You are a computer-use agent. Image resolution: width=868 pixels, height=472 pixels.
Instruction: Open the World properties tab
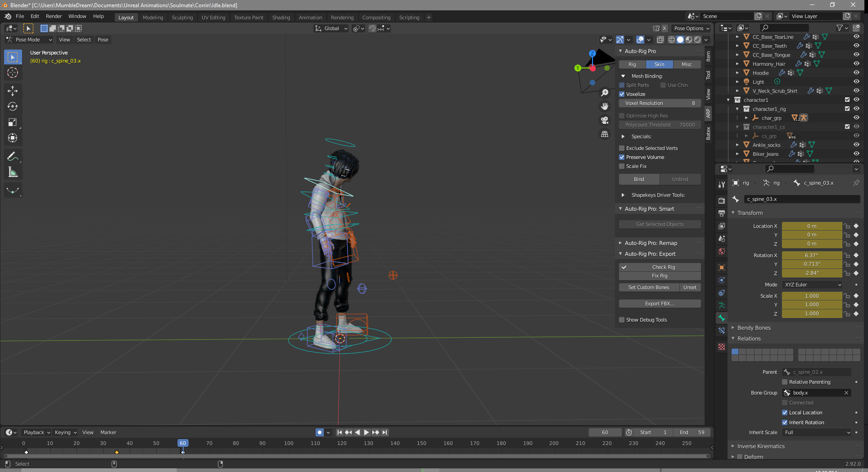pos(722,251)
